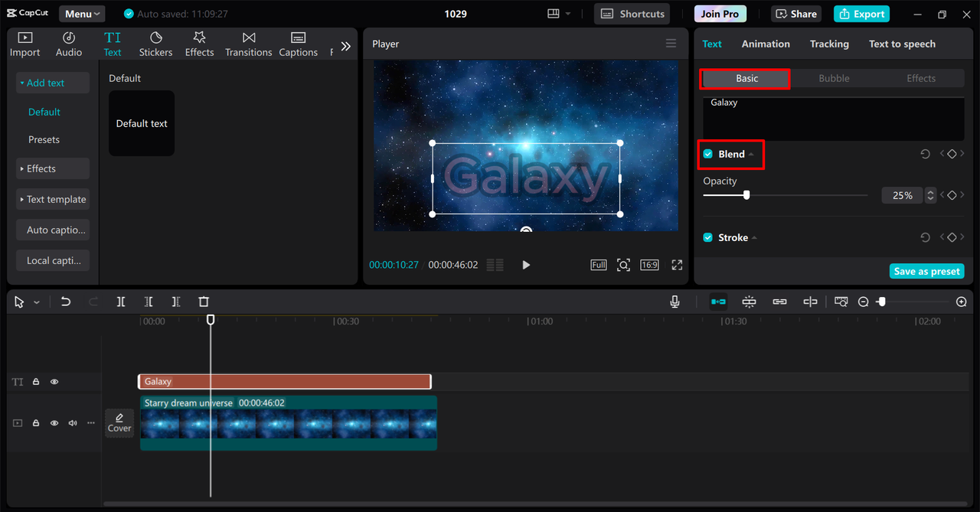Open the Shortcuts window
The height and width of the screenshot is (512, 980).
pos(632,14)
